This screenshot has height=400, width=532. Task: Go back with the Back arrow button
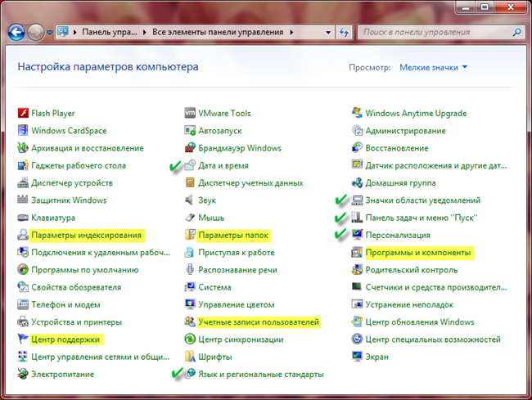pos(16,33)
